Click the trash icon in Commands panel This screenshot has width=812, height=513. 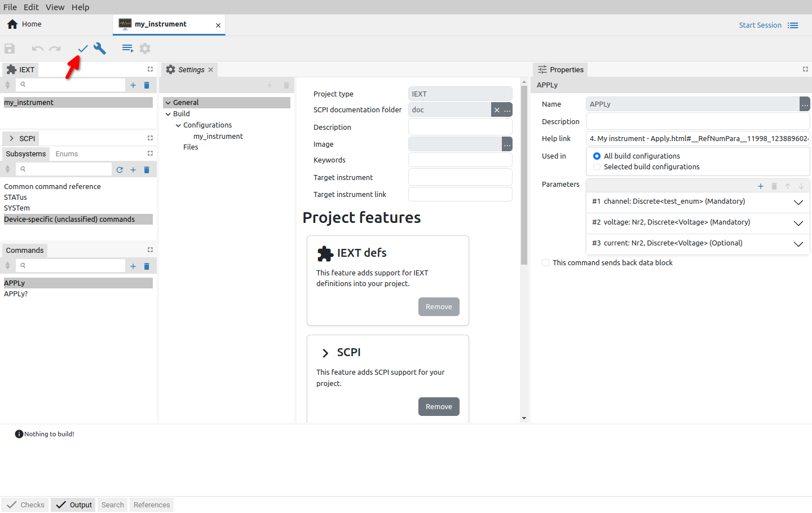tap(147, 266)
